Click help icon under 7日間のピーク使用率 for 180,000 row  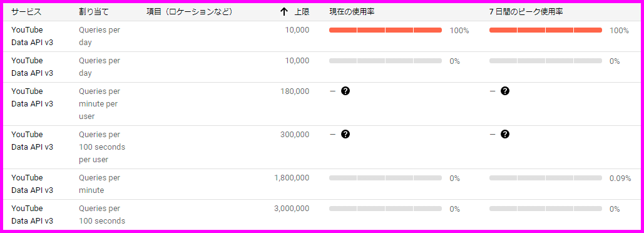pos(505,91)
